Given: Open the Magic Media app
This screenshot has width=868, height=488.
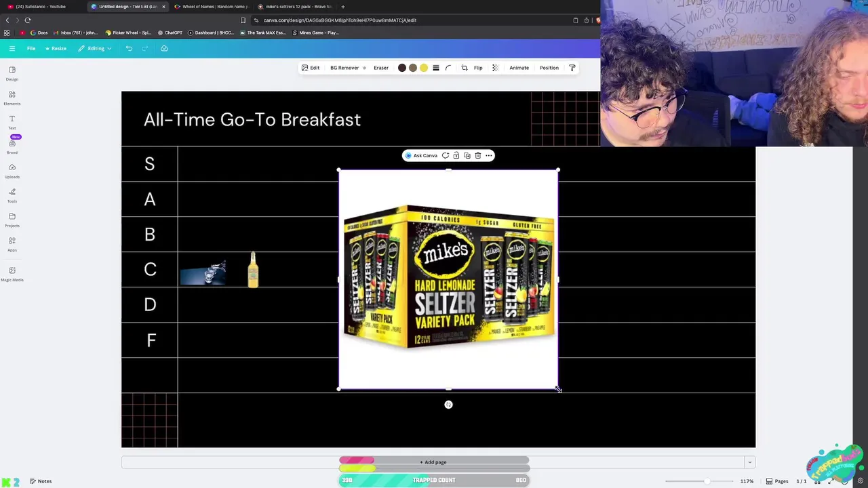Looking at the screenshot, I should (x=12, y=274).
